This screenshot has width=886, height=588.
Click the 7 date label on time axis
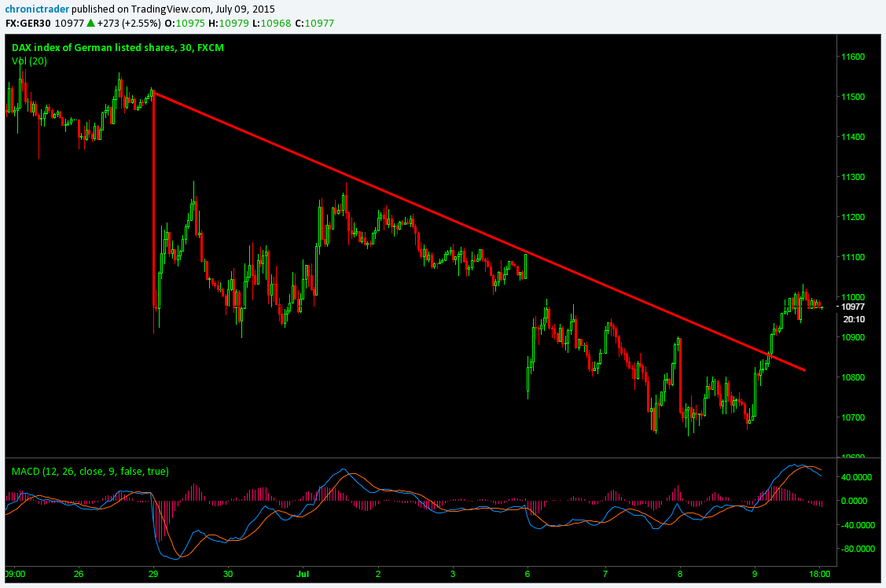[x=605, y=574]
